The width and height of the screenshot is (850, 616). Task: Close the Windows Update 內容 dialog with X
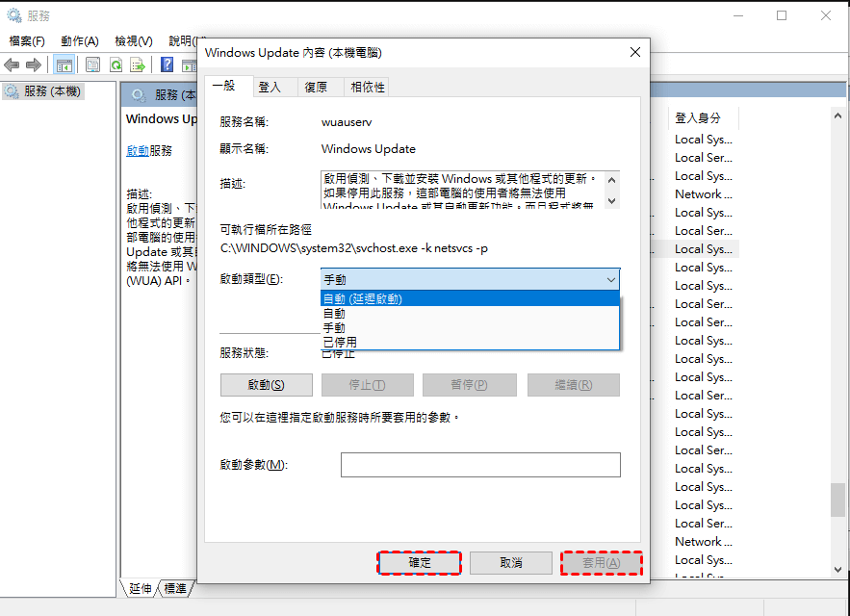coord(635,52)
